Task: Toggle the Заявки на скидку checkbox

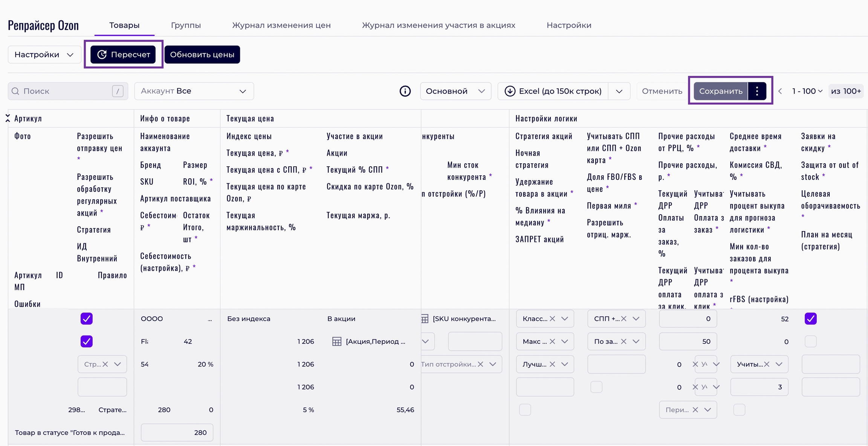Action: [810, 319]
